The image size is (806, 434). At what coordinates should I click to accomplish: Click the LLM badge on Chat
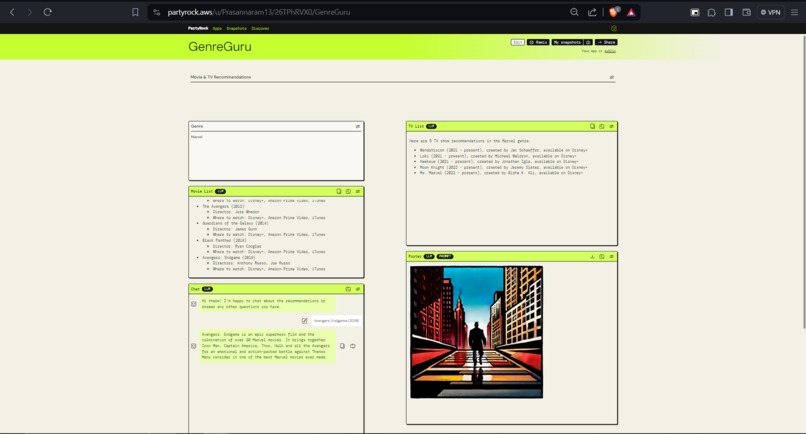pos(207,289)
